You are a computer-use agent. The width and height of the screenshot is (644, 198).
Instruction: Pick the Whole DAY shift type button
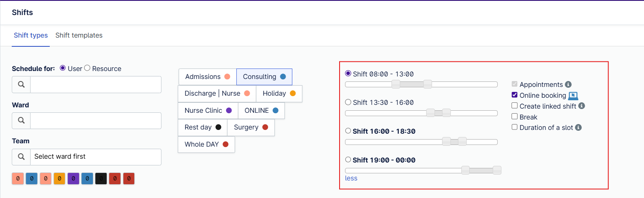[x=207, y=145]
